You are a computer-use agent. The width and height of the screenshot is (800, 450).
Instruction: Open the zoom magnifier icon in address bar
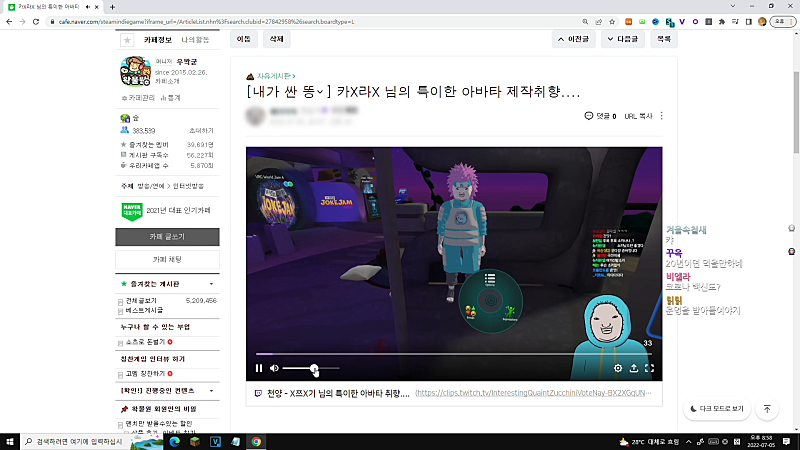click(585, 21)
